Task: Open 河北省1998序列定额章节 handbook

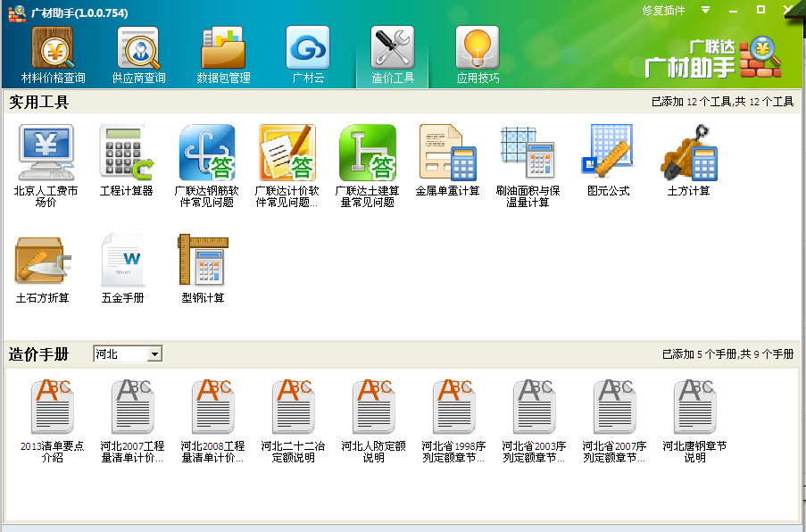Action: 454,421
